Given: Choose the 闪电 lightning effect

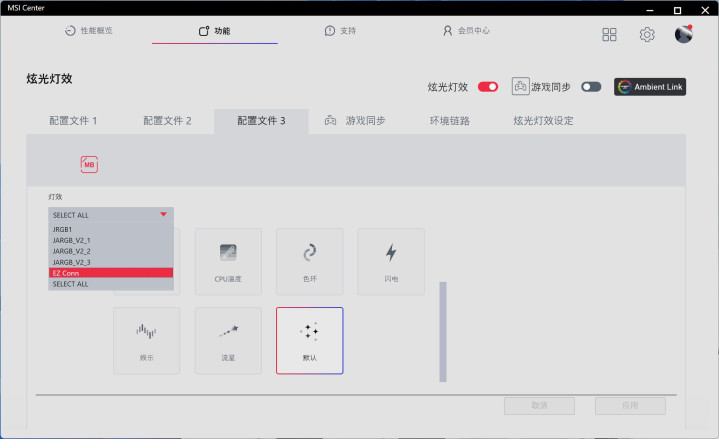Looking at the screenshot, I should (391, 261).
